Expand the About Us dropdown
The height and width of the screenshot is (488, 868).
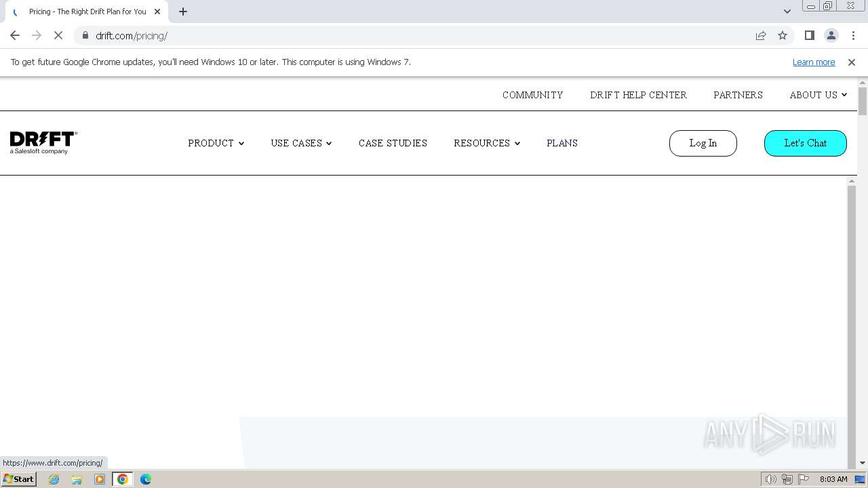click(818, 95)
